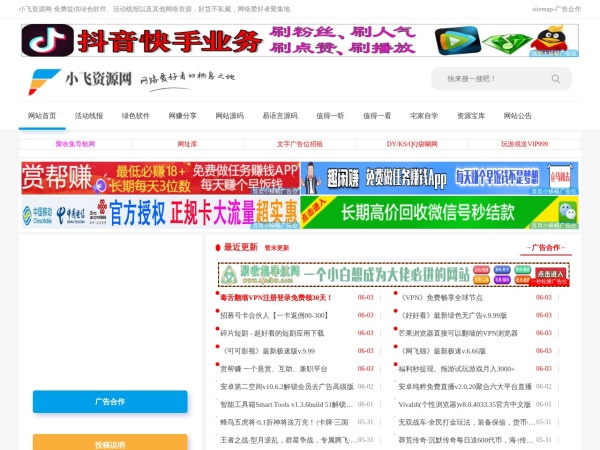Click the WeChat icon on green banner
600x450 pixels.
pyautogui.click(x=567, y=211)
